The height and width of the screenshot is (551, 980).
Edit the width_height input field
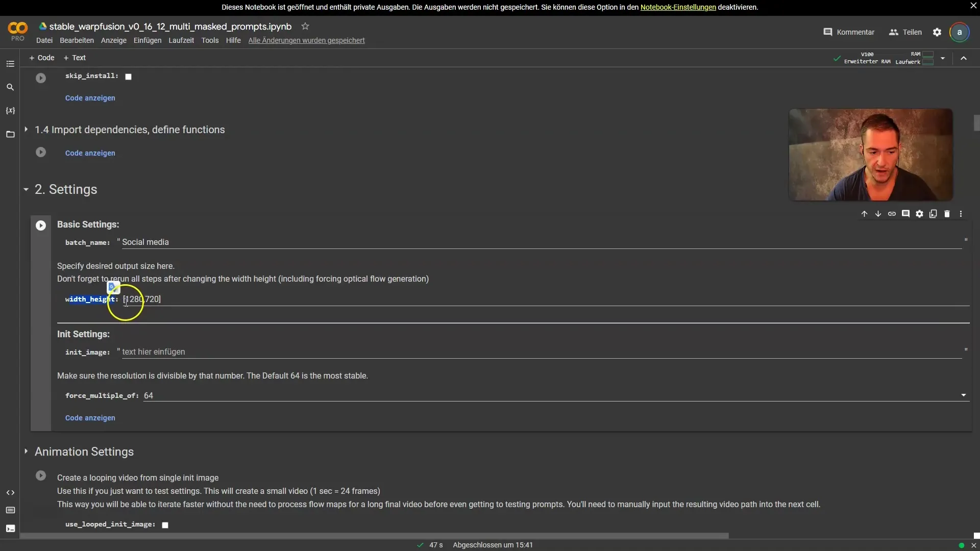coord(141,299)
